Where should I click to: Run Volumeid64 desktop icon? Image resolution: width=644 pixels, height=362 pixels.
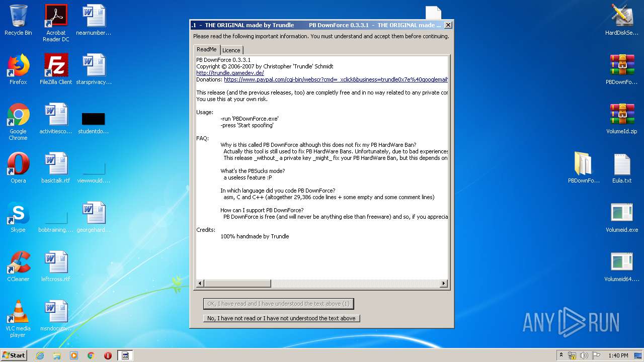(x=622, y=267)
